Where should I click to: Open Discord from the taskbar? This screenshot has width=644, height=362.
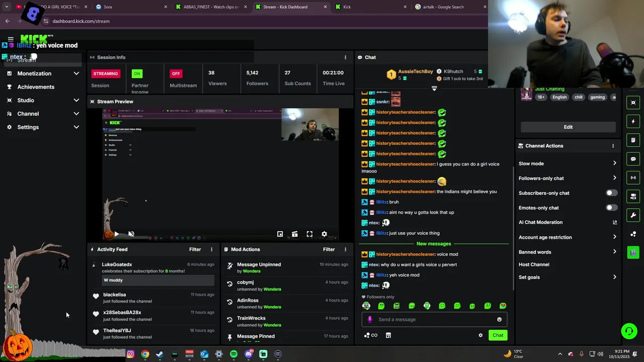click(x=249, y=354)
